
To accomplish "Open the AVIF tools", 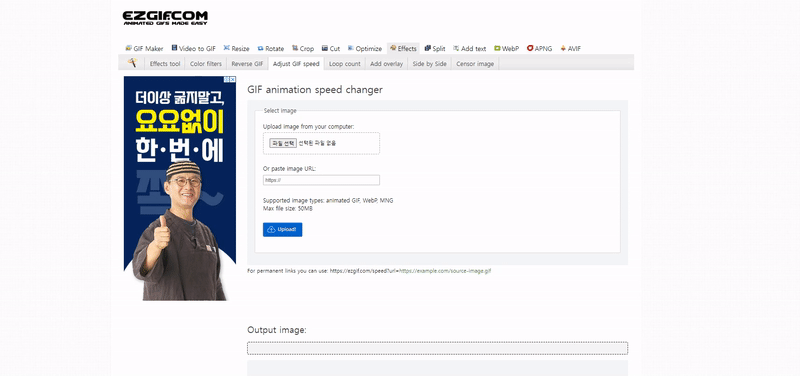I will [x=570, y=48].
